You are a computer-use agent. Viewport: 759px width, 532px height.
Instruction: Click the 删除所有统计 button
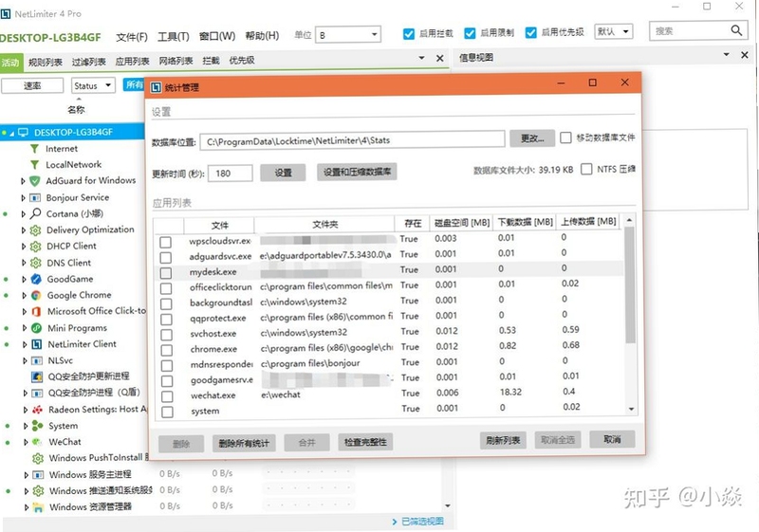click(x=244, y=443)
